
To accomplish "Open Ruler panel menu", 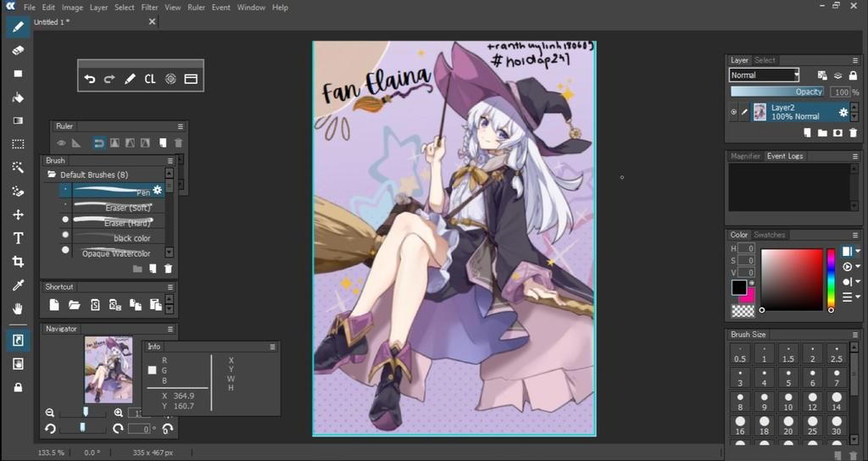I will [180, 126].
